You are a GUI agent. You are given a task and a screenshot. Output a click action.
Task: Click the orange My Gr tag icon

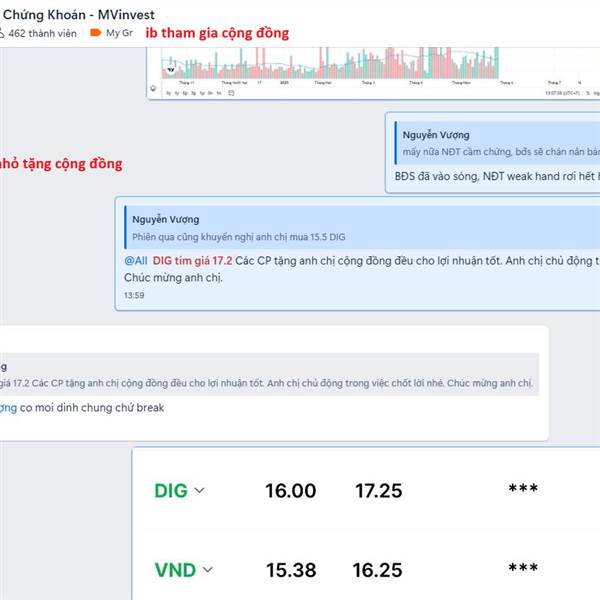coord(95,33)
